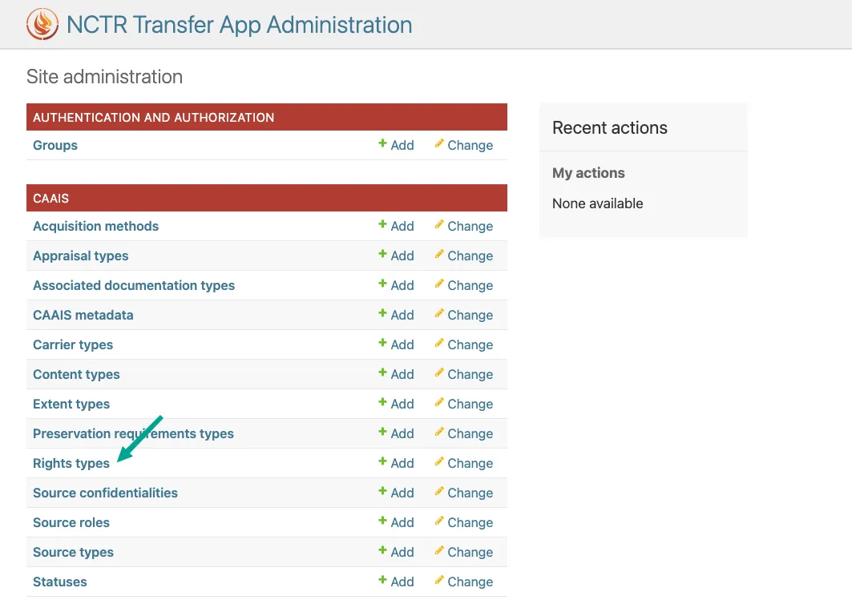Open CAAIS metadata
The height and width of the screenshot is (616, 852).
pyautogui.click(x=83, y=315)
